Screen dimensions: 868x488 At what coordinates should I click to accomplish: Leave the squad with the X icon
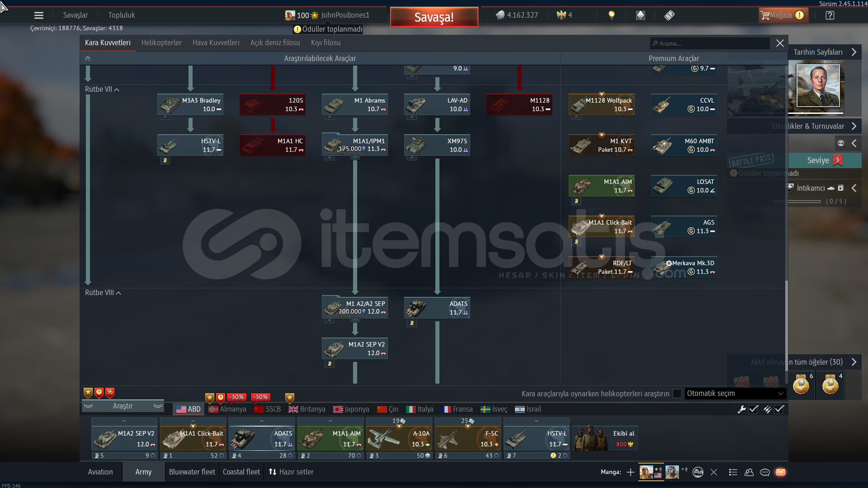714,472
